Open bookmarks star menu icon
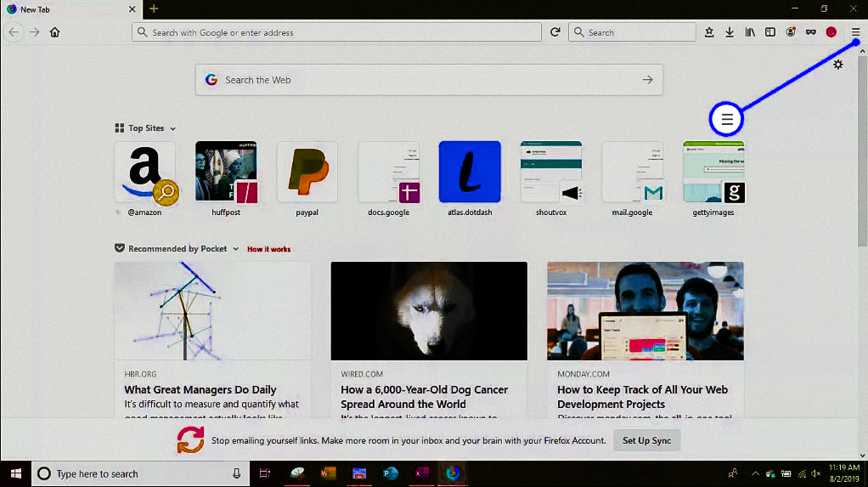This screenshot has height=487, width=868. tap(709, 32)
